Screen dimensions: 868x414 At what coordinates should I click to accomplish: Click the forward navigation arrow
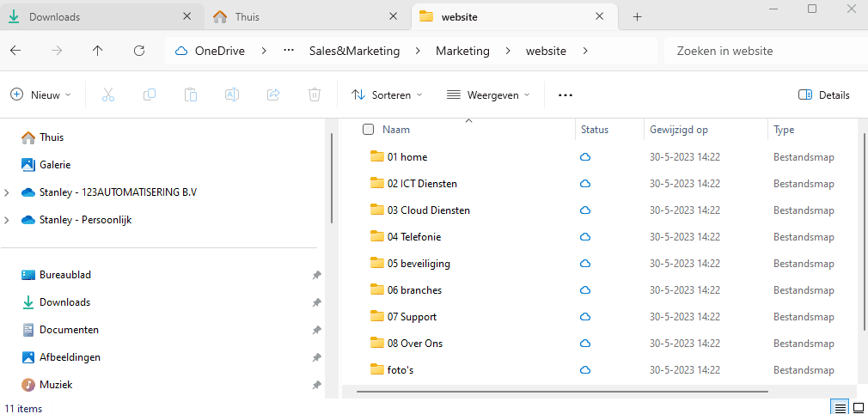tap(57, 51)
